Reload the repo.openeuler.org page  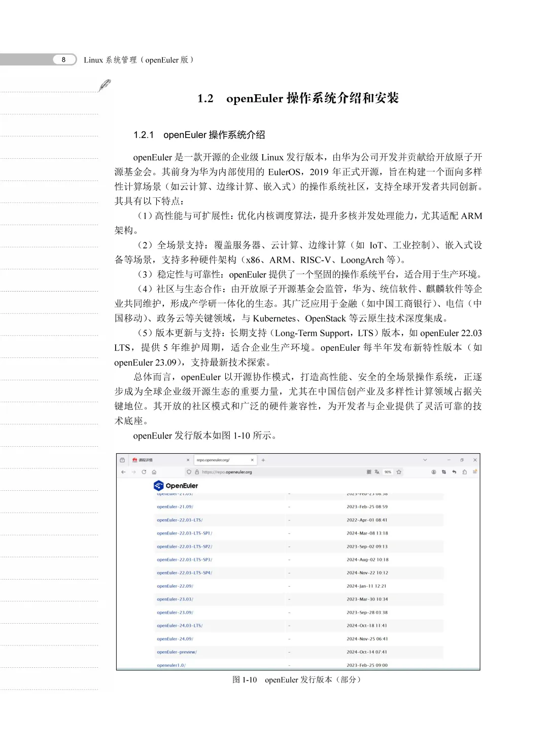[x=144, y=472]
